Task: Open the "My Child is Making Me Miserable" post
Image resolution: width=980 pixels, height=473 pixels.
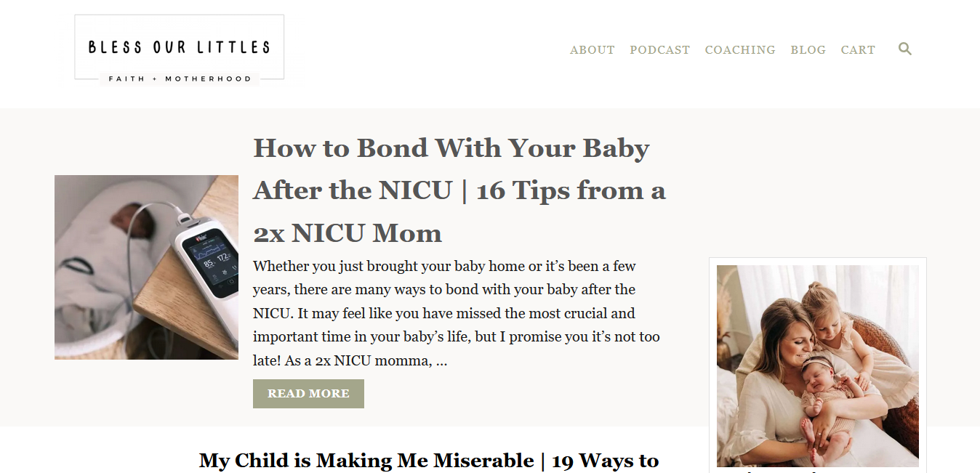Action: pos(429,461)
